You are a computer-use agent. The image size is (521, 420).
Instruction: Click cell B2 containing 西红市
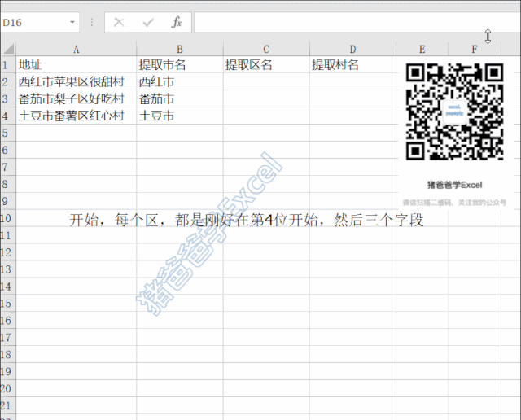pyautogui.click(x=180, y=81)
